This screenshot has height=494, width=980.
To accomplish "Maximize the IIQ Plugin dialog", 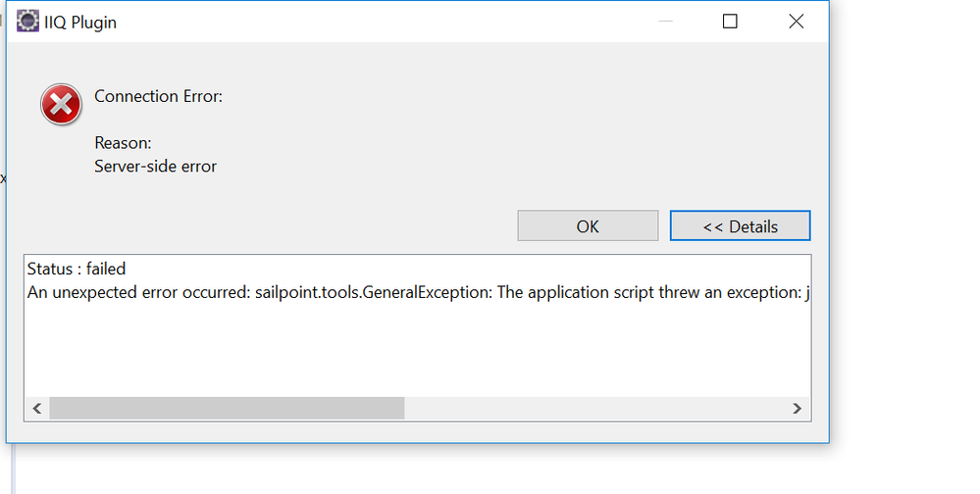I will (x=730, y=22).
